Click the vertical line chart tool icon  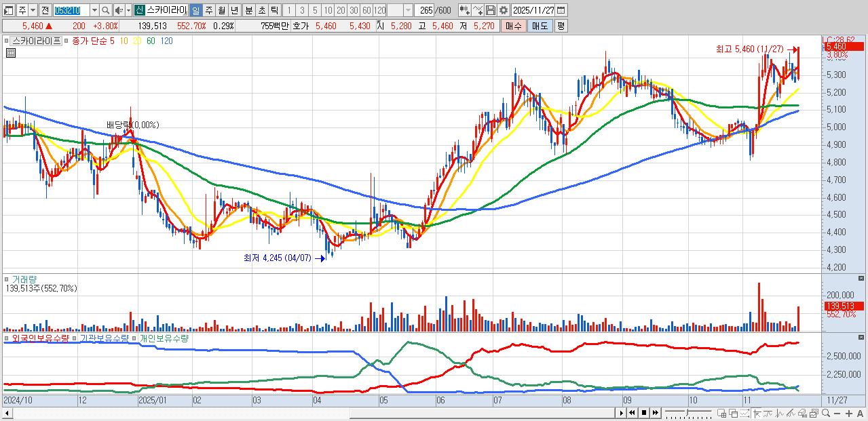(779, 413)
